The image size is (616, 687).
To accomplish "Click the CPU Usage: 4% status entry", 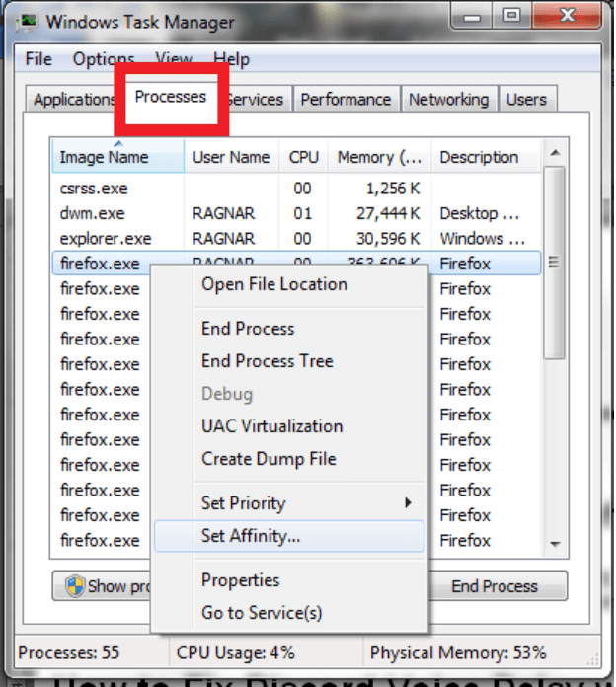I will (x=235, y=652).
